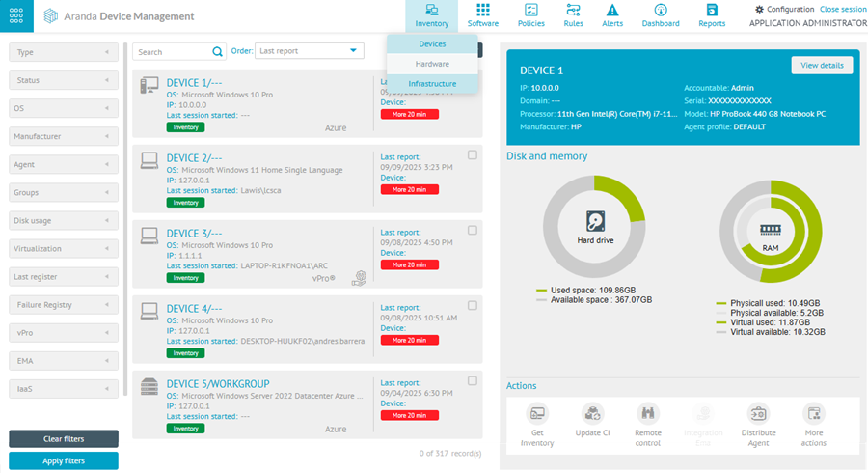Click the search magnifier icon
Image resolution: width=868 pixels, height=473 pixels.
pyautogui.click(x=217, y=51)
